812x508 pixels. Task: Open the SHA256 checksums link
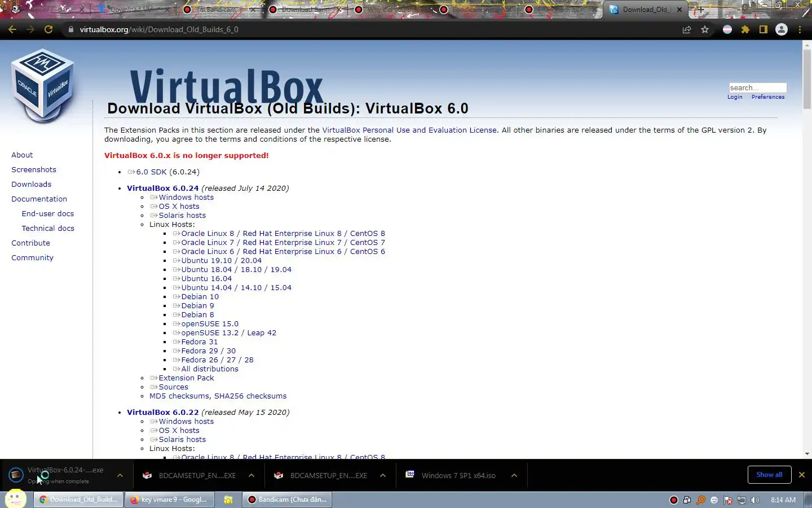pos(250,396)
